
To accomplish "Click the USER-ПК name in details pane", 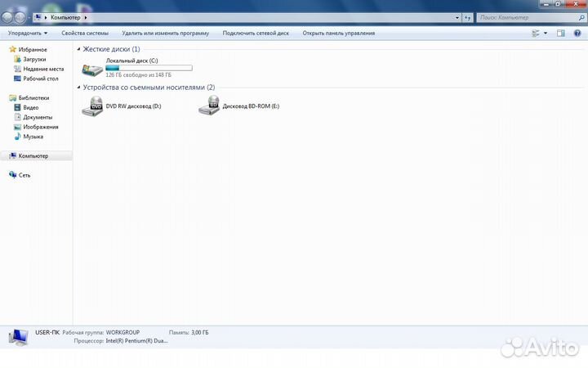I will (47, 332).
